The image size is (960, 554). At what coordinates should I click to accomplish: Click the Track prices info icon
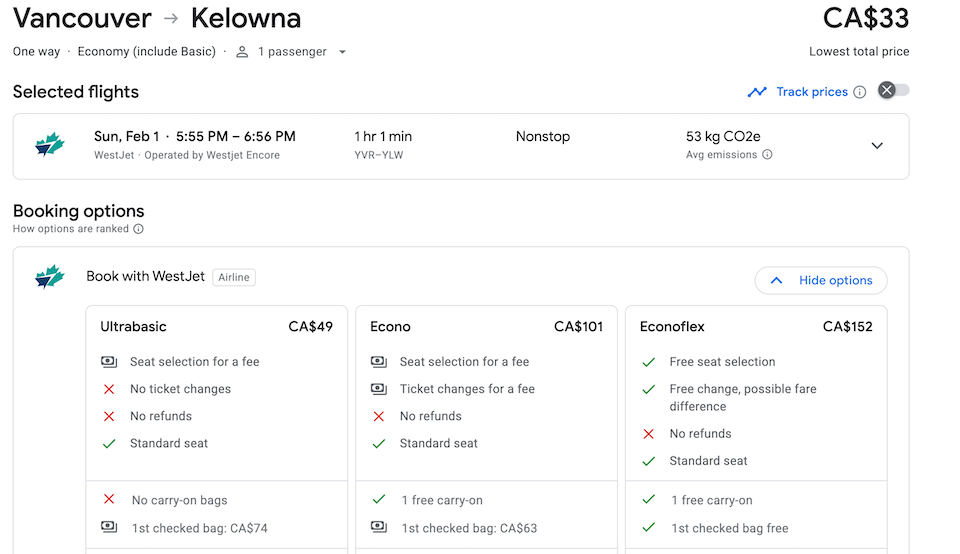(x=859, y=92)
